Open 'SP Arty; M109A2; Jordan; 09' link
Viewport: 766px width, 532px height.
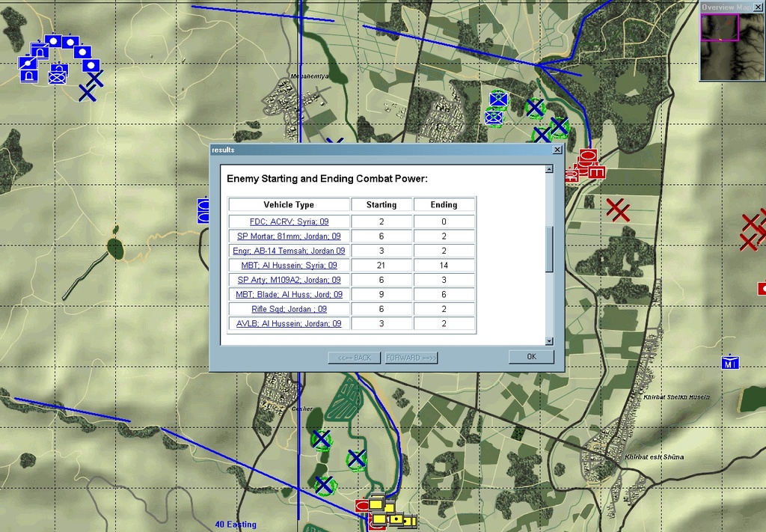[289, 280]
